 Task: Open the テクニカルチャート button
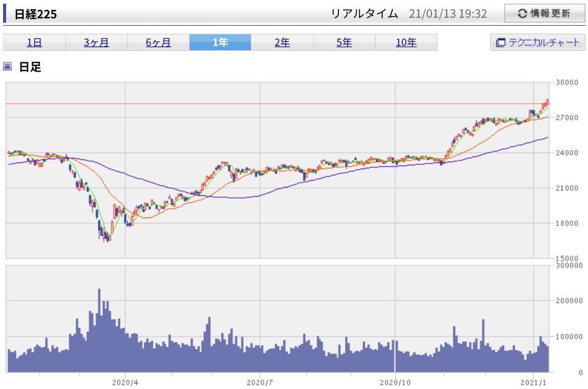[x=537, y=42]
